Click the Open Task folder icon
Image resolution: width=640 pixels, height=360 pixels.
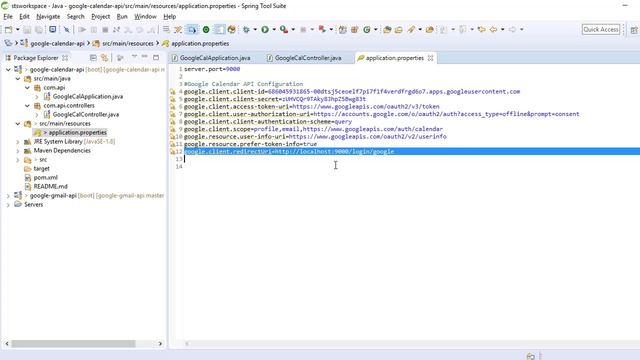(399, 29)
